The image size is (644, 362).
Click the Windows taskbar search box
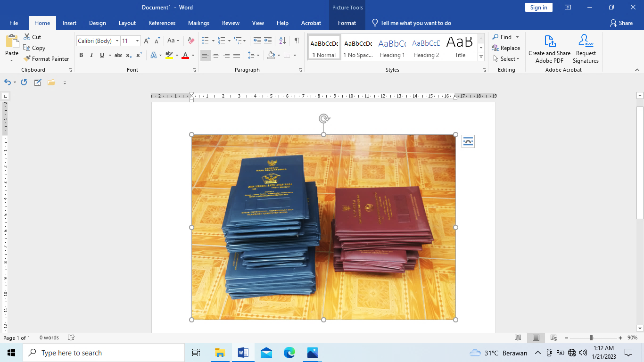[x=104, y=353]
